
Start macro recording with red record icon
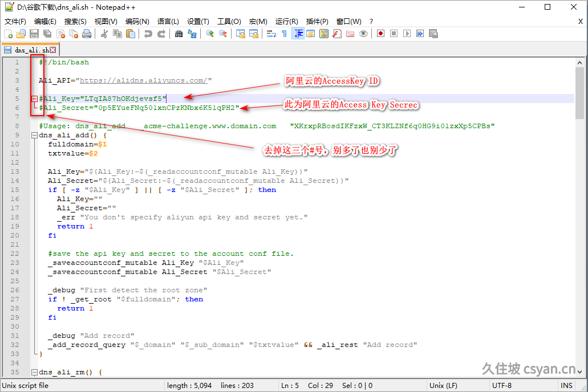coord(380,34)
